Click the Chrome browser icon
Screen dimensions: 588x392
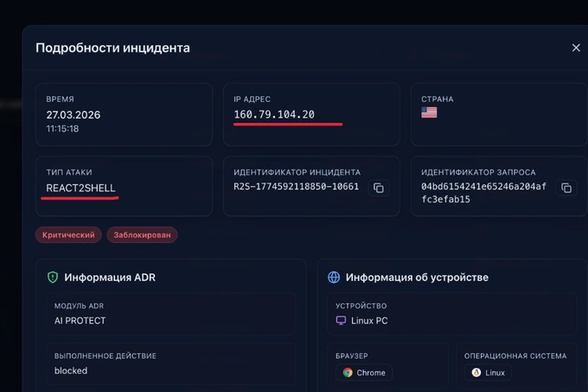tap(348, 372)
